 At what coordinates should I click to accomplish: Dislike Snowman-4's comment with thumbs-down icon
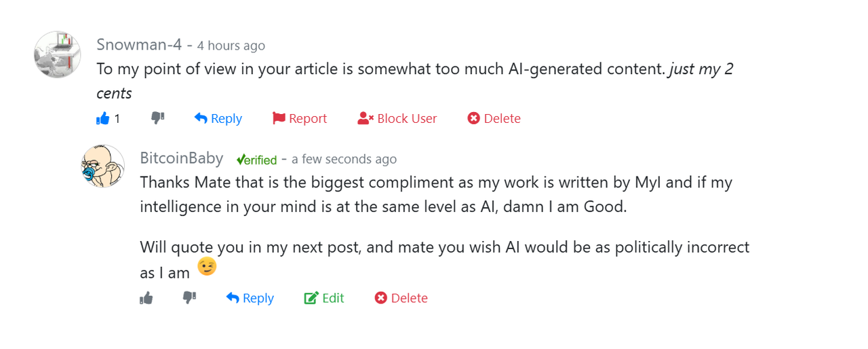157,118
